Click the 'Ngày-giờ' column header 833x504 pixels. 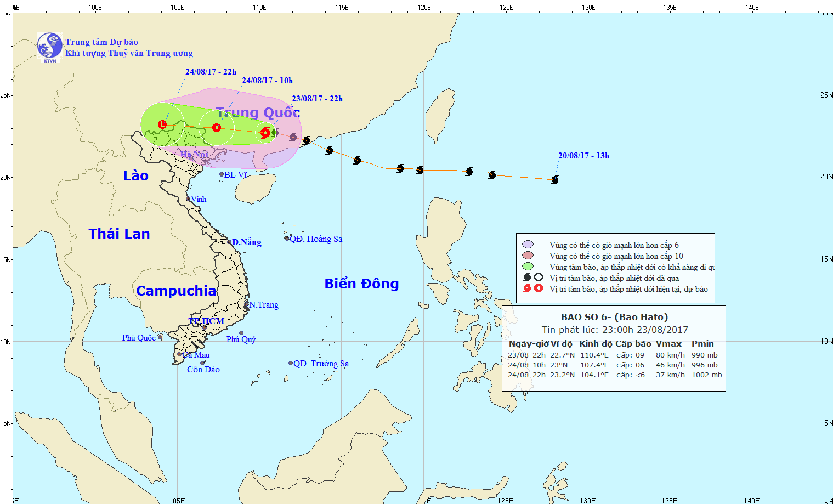[x=529, y=344]
